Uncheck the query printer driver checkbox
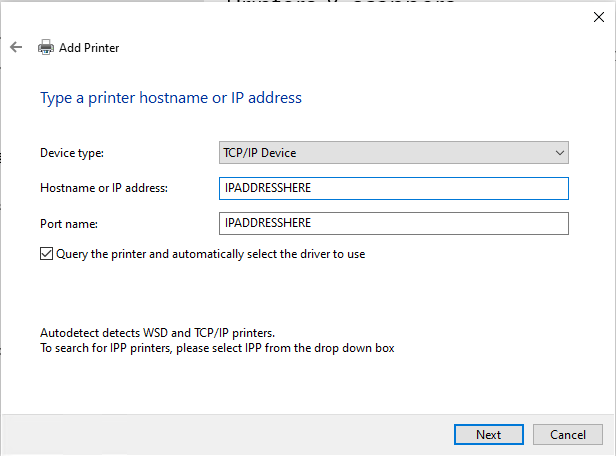Viewport: 616px width, 456px height. point(46,254)
